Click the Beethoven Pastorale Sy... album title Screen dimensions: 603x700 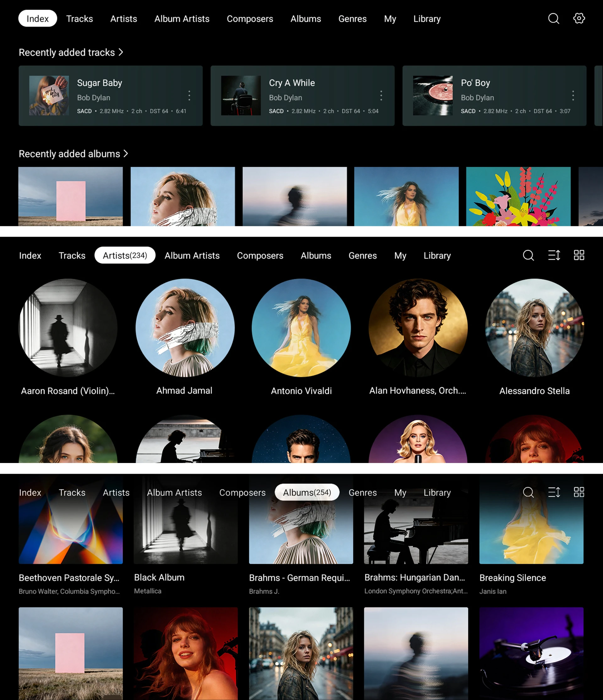(69, 578)
